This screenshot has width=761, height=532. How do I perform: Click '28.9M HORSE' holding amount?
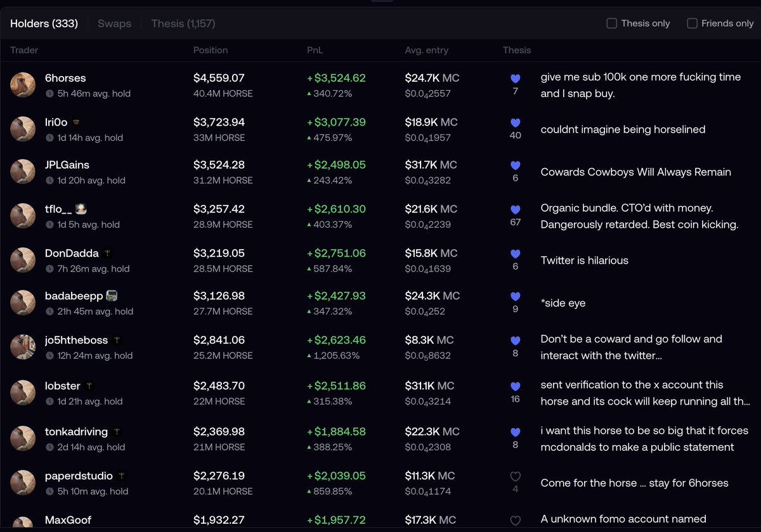[223, 224]
